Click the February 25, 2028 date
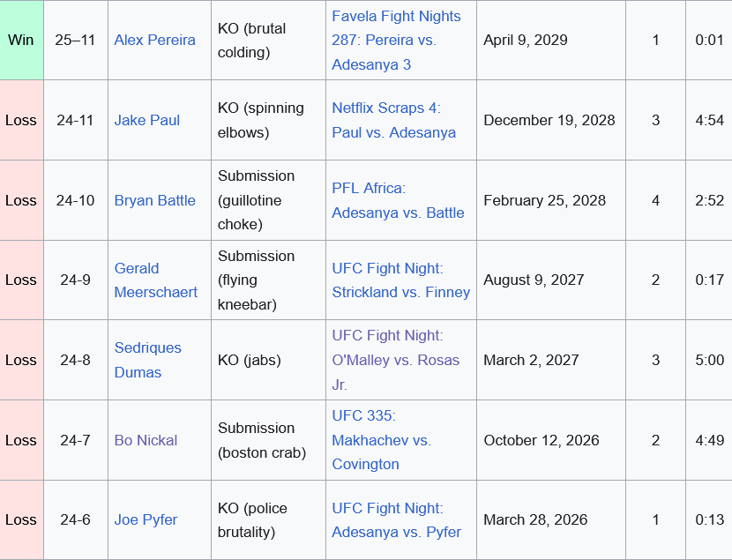This screenshot has width=732, height=560. click(x=544, y=201)
